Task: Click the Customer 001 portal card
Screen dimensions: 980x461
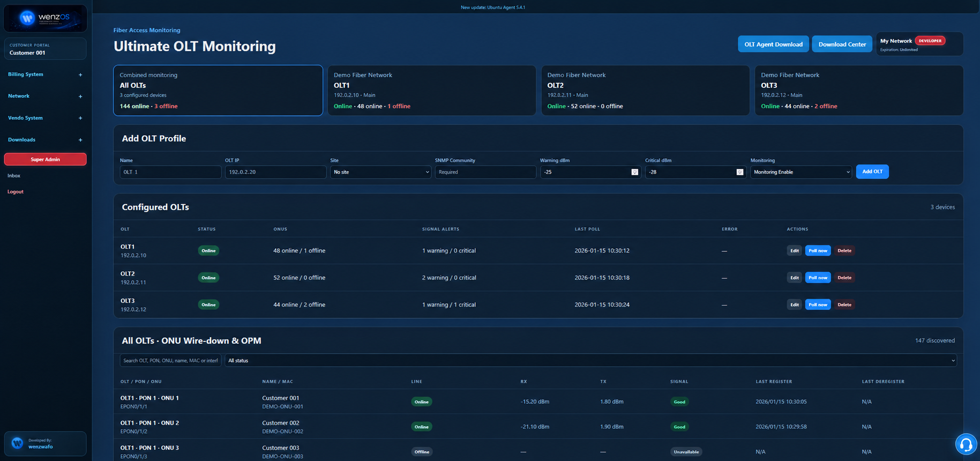Action: (x=45, y=49)
